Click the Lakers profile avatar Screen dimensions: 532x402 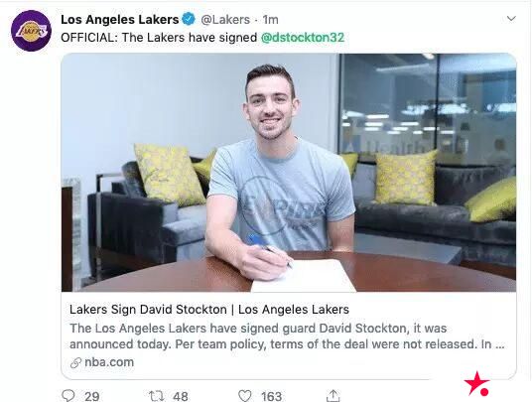[x=31, y=31]
